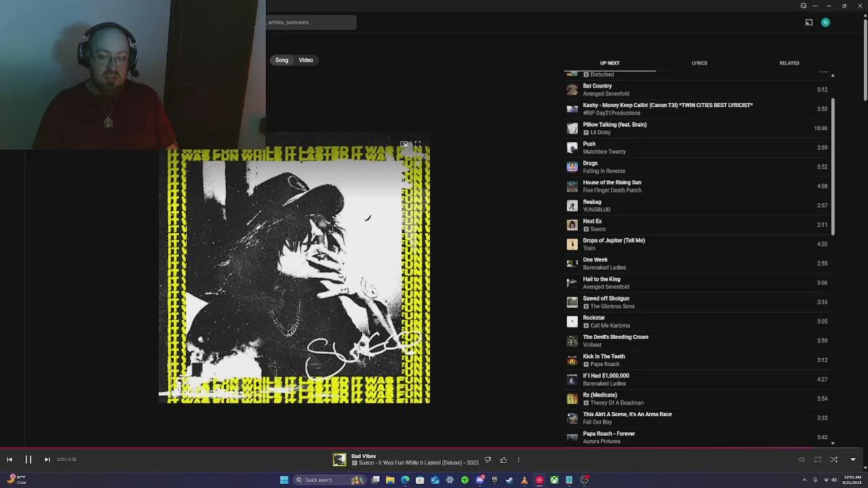The image size is (868, 488).
Task: Open miniplayer icon on album art
Action: point(404,144)
